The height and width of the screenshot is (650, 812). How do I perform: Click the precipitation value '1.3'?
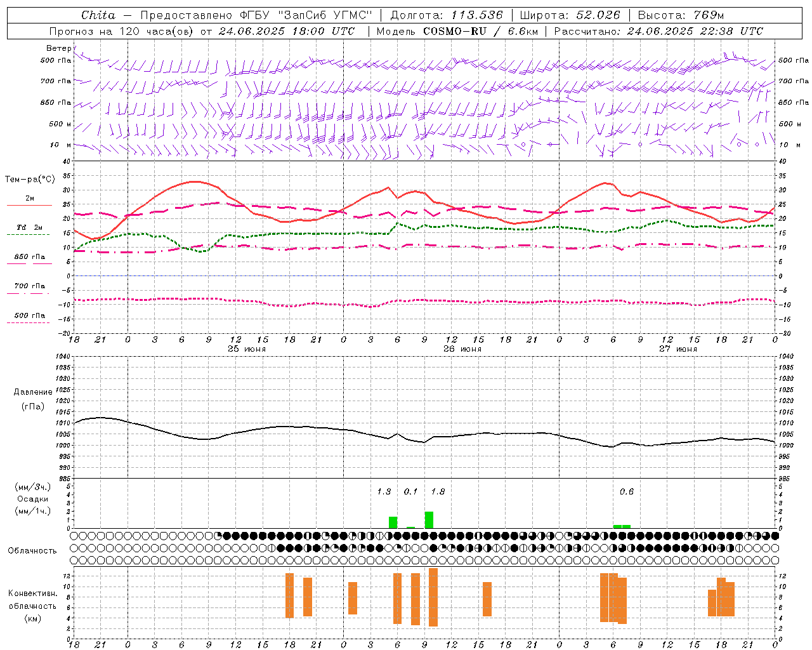[x=384, y=491]
